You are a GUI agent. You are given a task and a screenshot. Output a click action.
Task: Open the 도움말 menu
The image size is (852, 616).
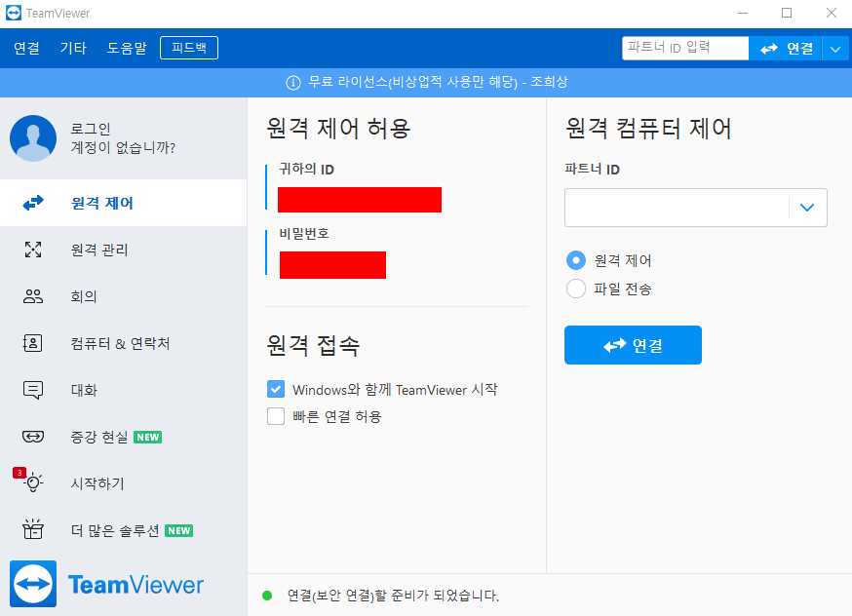coord(127,48)
